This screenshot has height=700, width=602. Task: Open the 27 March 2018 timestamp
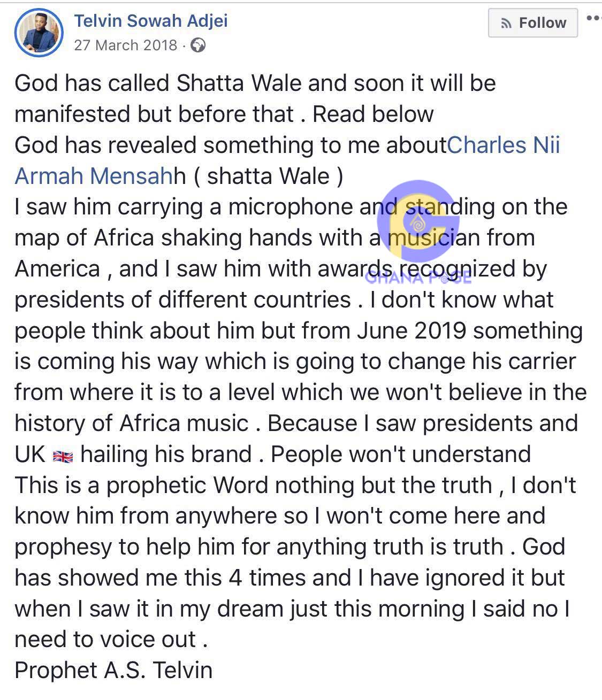pyautogui.click(x=125, y=45)
